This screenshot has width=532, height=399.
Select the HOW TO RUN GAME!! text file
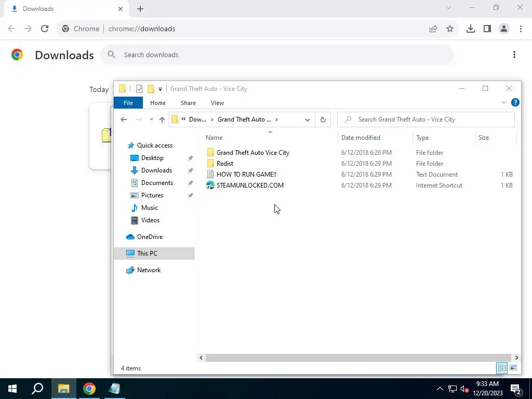click(x=246, y=175)
